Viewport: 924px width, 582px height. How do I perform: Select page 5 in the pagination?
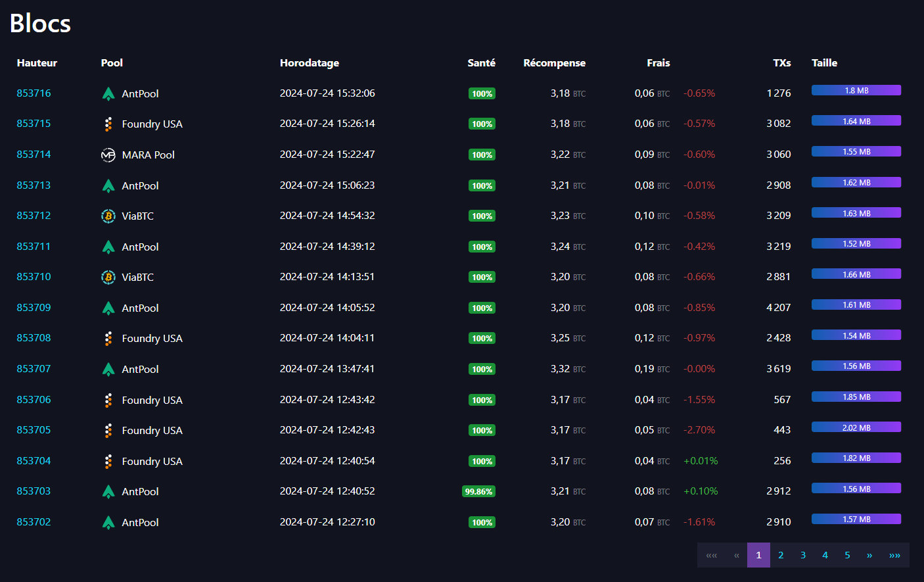[x=847, y=555]
